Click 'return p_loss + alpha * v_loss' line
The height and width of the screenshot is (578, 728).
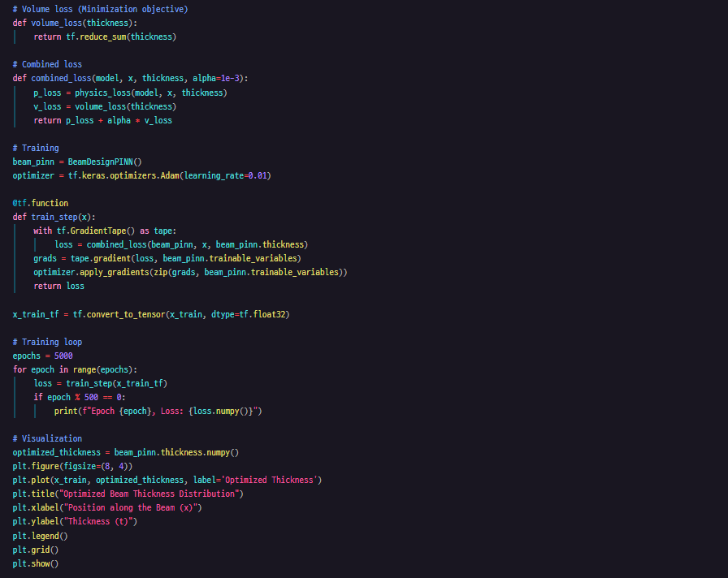click(x=102, y=121)
